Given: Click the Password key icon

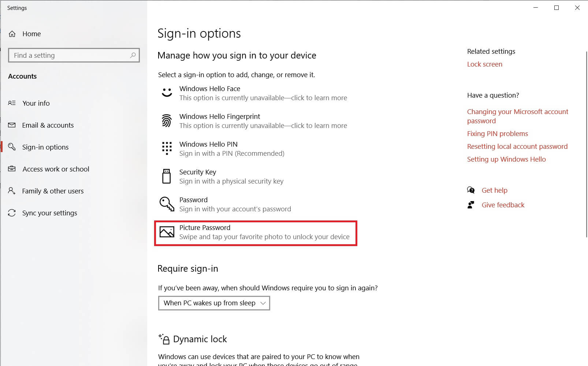Looking at the screenshot, I should [167, 204].
